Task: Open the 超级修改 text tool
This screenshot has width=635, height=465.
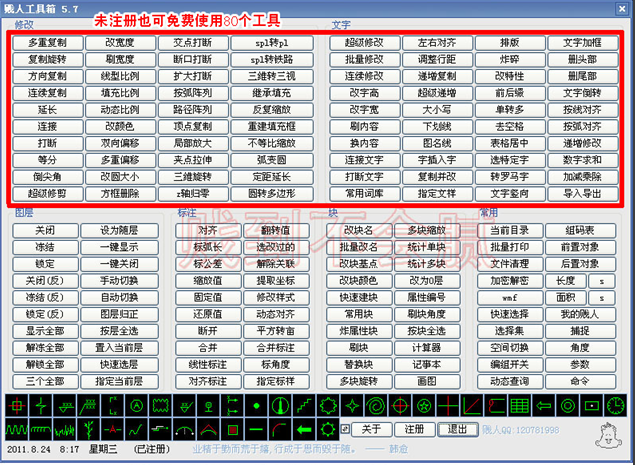Action: click(x=364, y=43)
